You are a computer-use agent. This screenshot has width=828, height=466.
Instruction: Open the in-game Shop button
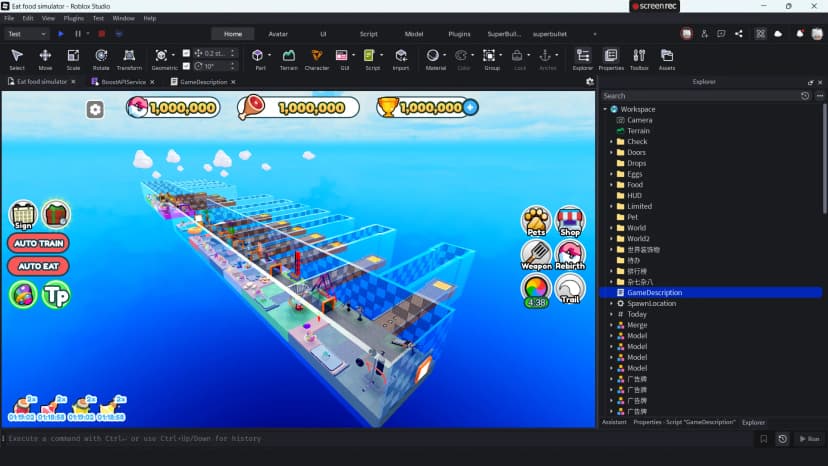570,221
